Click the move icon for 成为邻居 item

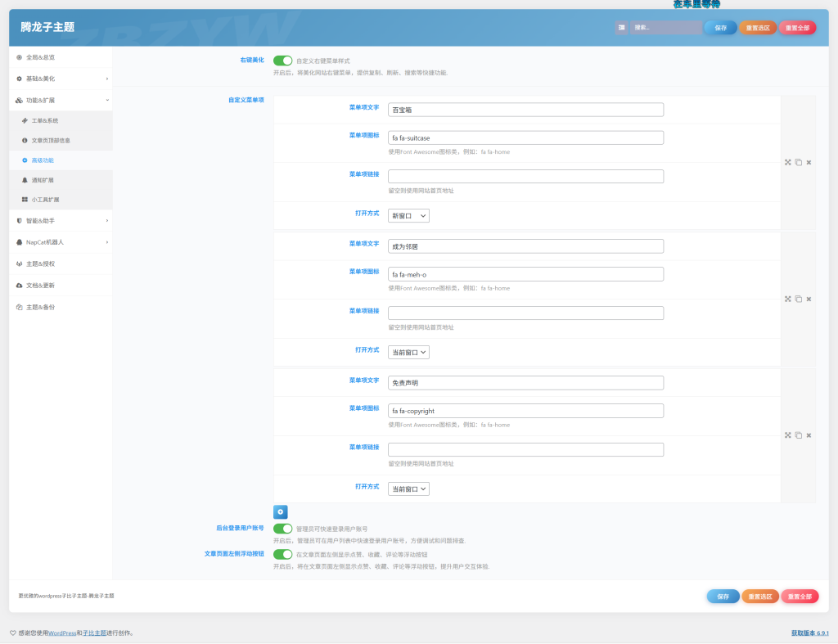pos(787,299)
